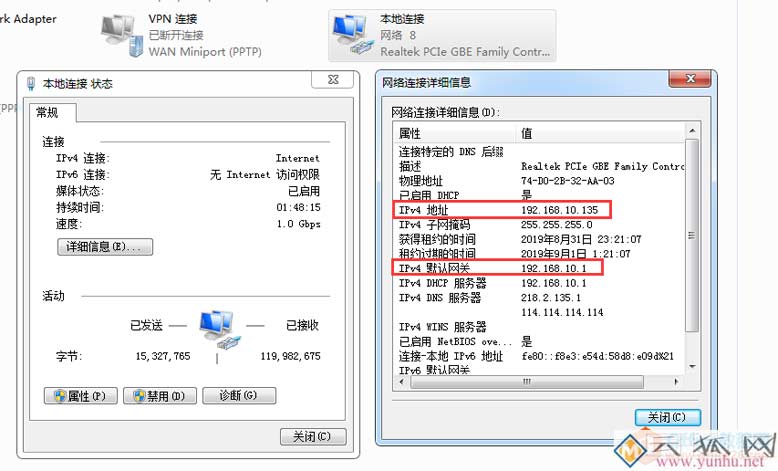Select the 描述 row Realtek PCIe GBE
This screenshot has height=471, width=778.
(540, 166)
